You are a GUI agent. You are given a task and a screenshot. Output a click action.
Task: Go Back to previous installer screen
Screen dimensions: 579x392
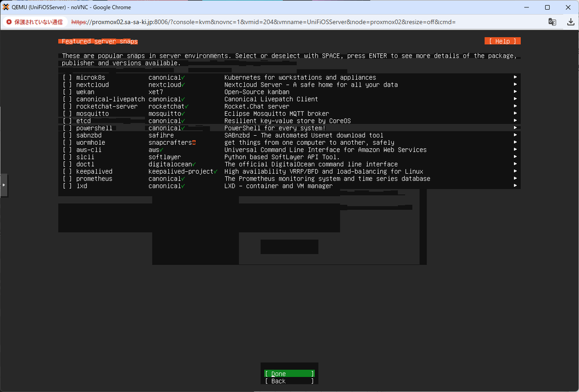[x=289, y=381]
